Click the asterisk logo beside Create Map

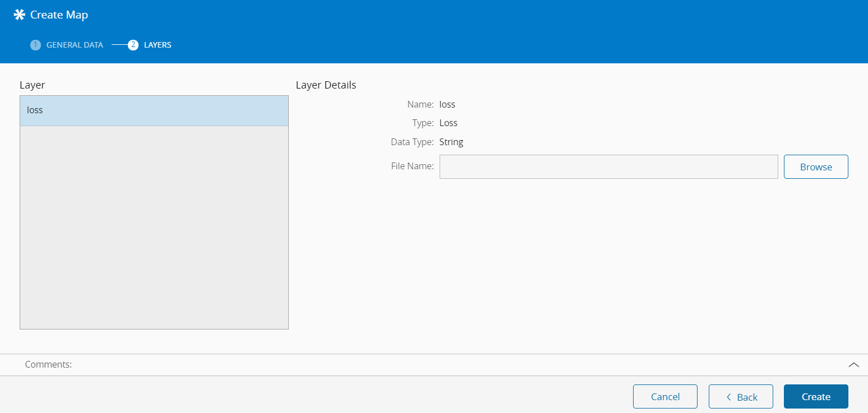pyautogui.click(x=20, y=15)
